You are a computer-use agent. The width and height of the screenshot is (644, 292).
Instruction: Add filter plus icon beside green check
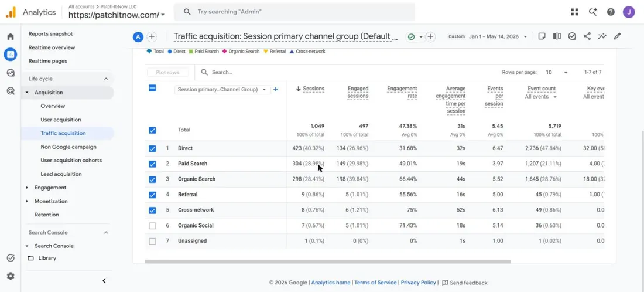[x=430, y=36]
